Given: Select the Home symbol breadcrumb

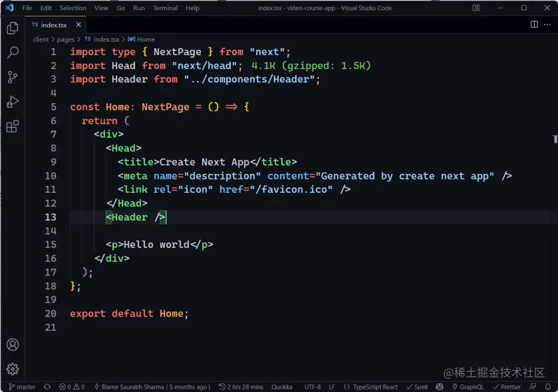Looking at the screenshot, I should pyautogui.click(x=141, y=39).
